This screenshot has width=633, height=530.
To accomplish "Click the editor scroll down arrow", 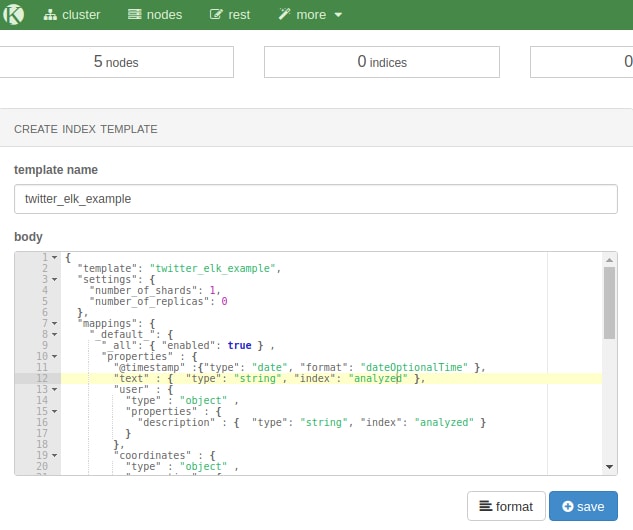I will pyautogui.click(x=609, y=467).
